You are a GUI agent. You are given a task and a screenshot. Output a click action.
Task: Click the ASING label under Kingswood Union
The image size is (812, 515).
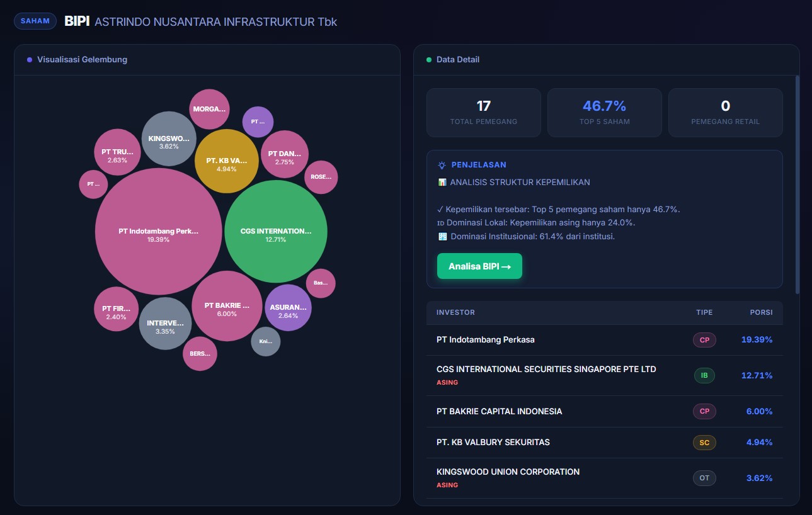coord(447,485)
